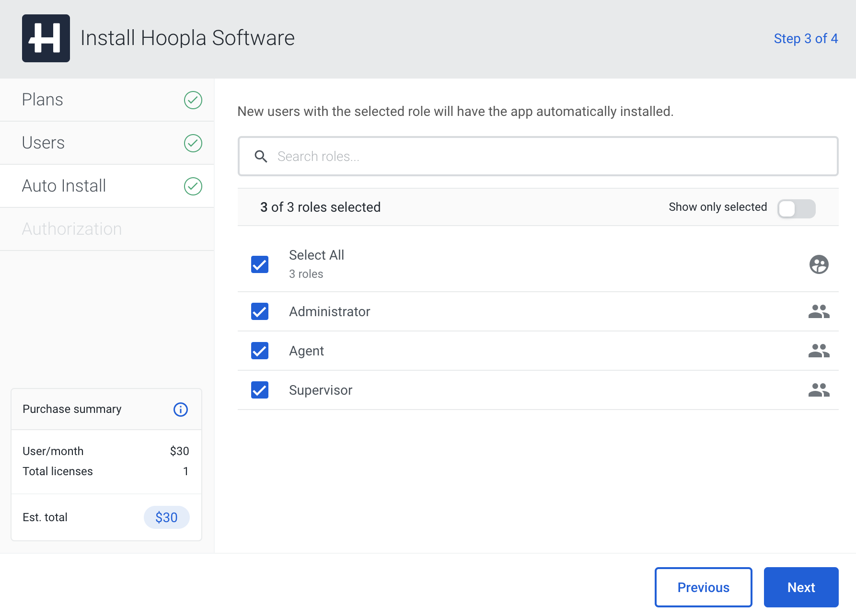The width and height of the screenshot is (856, 616).
Task: Open the Purchase summary info tooltip
Action: [x=180, y=409]
